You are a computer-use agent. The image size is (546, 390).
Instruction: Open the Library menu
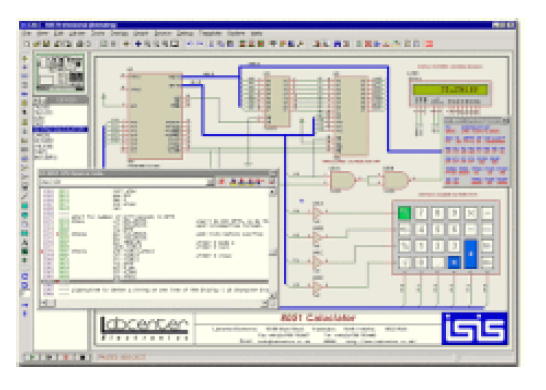77,34
